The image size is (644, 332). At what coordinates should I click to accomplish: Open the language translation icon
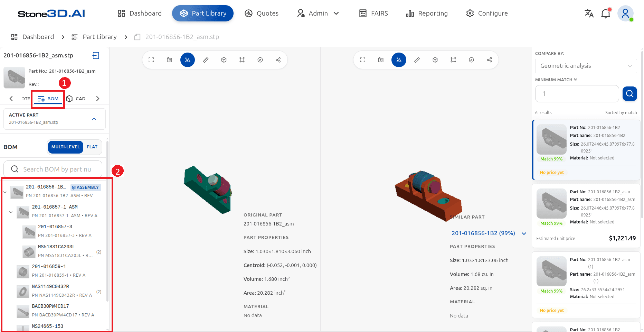click(x=589, y=13)
